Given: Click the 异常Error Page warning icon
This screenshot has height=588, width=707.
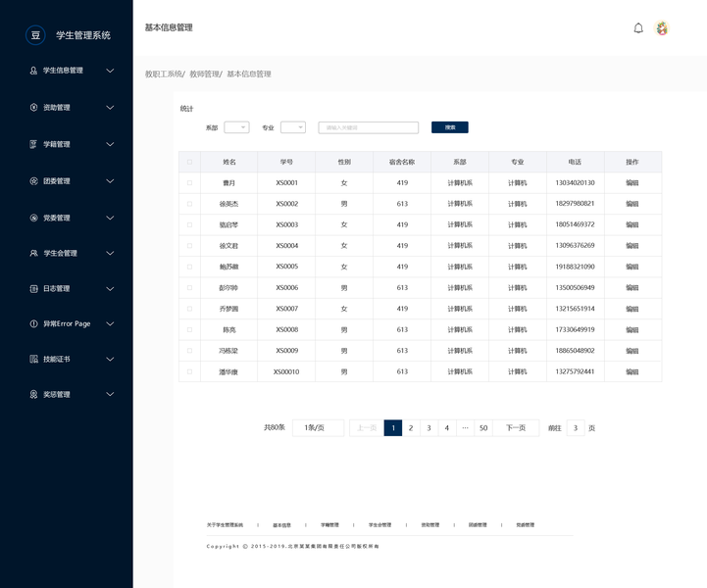Looking at the screenshot, I should coord(33,324).
